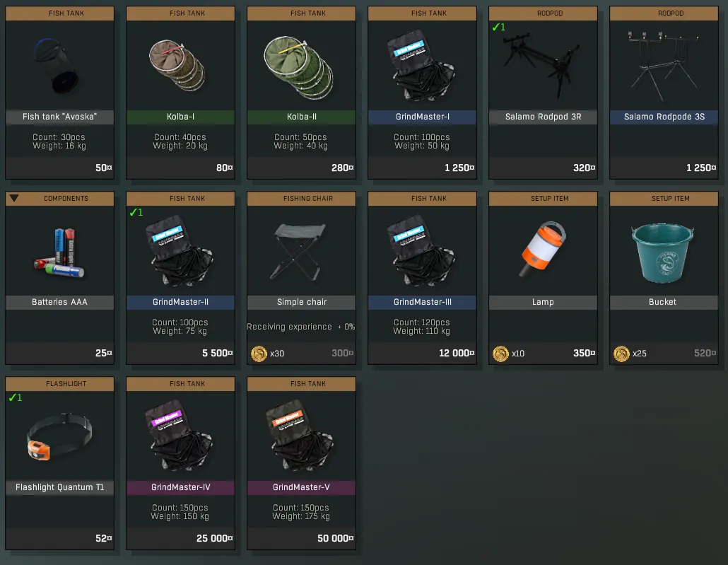The height and width of the screenshot is (565, 728).
Task: Click the green checkmark on Flashlight card
Action: [x=16, y=397]
